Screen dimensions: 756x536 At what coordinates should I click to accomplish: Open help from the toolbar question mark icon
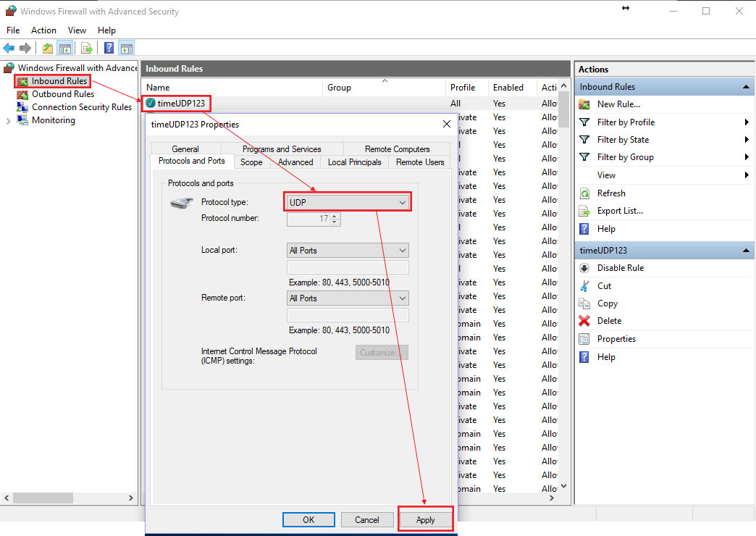click(109, 48)
